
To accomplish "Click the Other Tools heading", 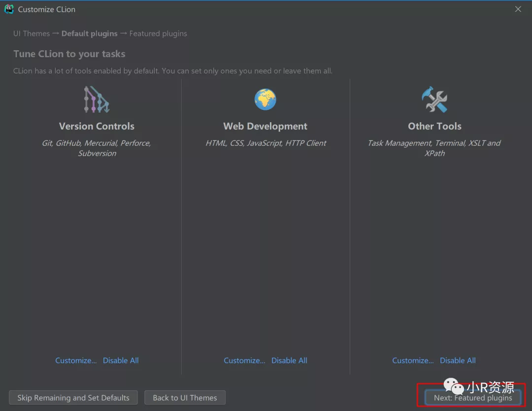I will click(x=434, y=126).
